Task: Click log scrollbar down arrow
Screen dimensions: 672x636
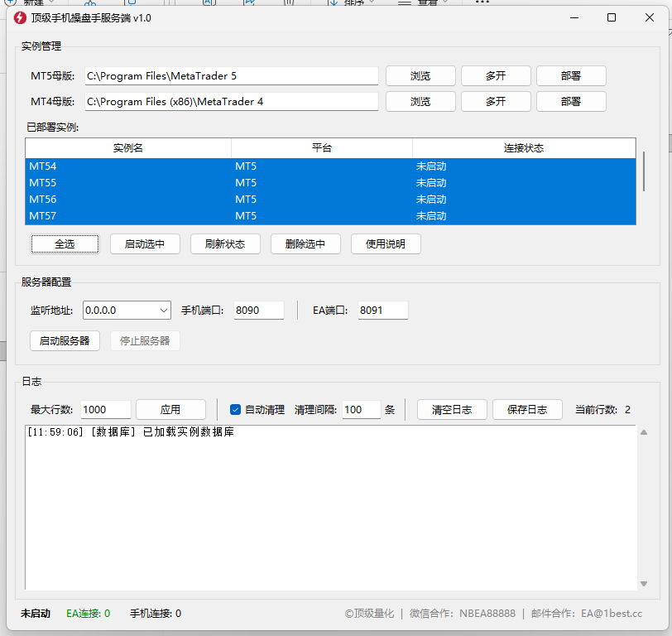Action: point(644,584)
